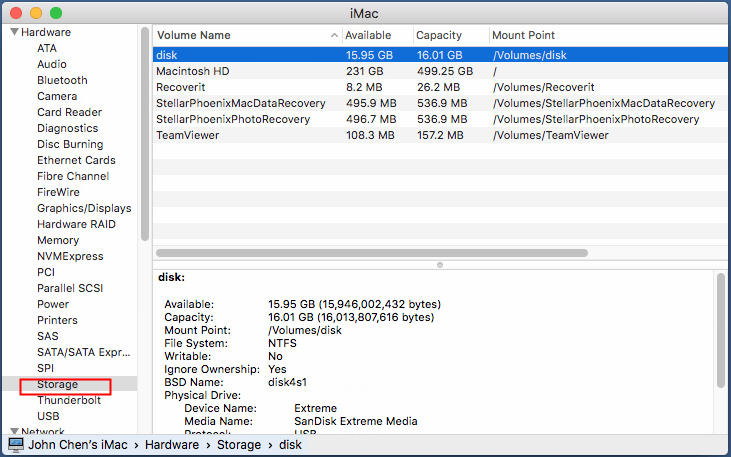Select the TeamViewer volume row
Screen dimensions: 731x457
tap(441, 135)
